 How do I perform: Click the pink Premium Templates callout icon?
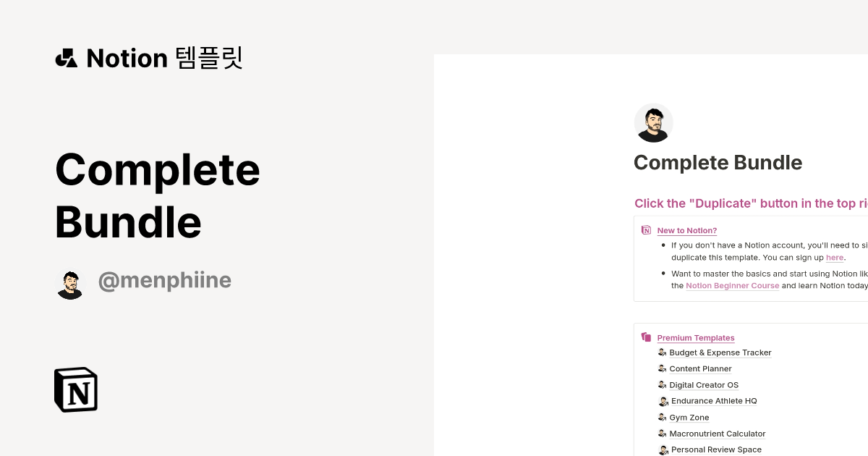(x=646, y=337)
